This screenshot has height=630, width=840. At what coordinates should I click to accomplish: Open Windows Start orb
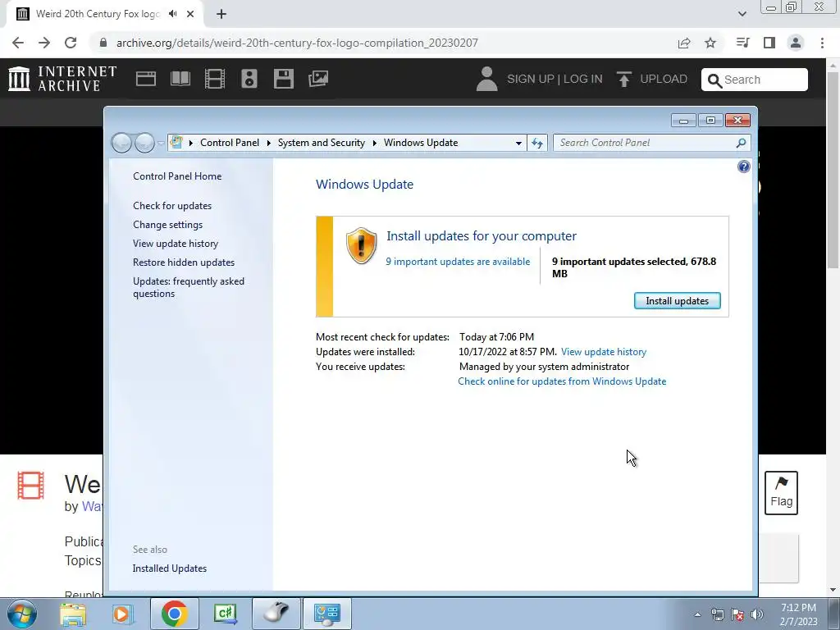pos(22,614)
